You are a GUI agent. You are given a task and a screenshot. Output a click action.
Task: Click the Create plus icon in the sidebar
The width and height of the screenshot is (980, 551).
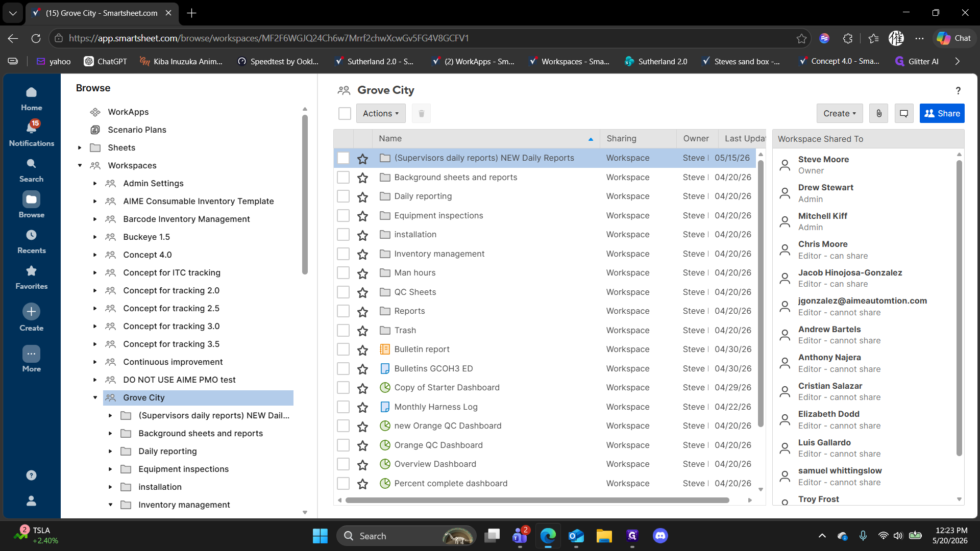click(x=31, y=312)
